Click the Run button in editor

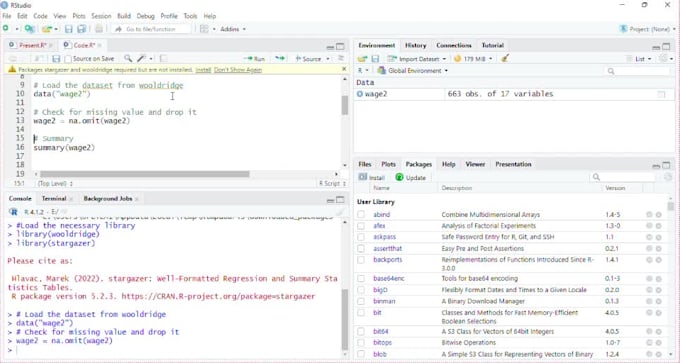point(255,59)
